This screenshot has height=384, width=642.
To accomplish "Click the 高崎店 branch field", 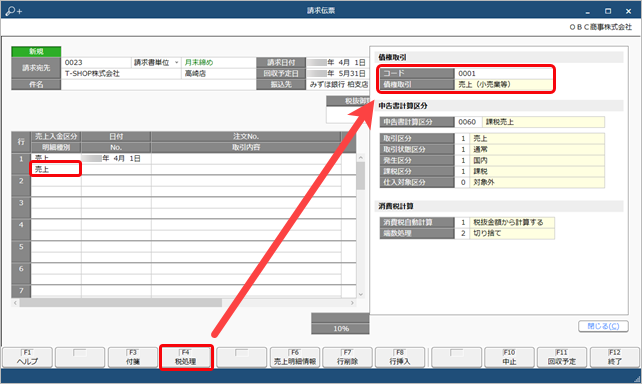I will tap(218, 74).
